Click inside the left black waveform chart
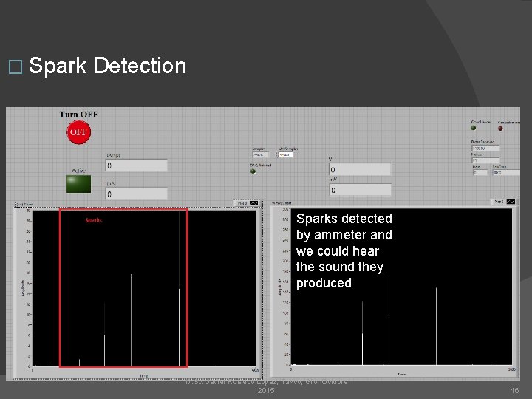This screenshot has width=532, height=399. [x=144, y=288]
